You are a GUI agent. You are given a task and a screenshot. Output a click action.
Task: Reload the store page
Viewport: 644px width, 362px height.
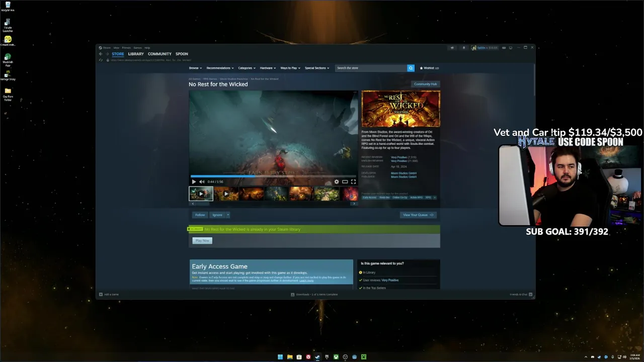pos(101,60)
